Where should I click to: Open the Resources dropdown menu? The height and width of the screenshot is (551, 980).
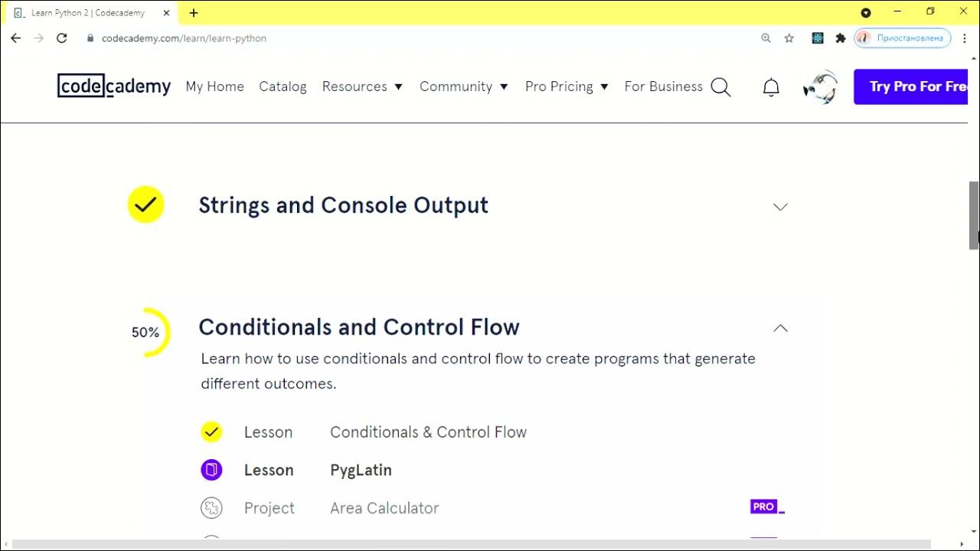pos(362,86)
